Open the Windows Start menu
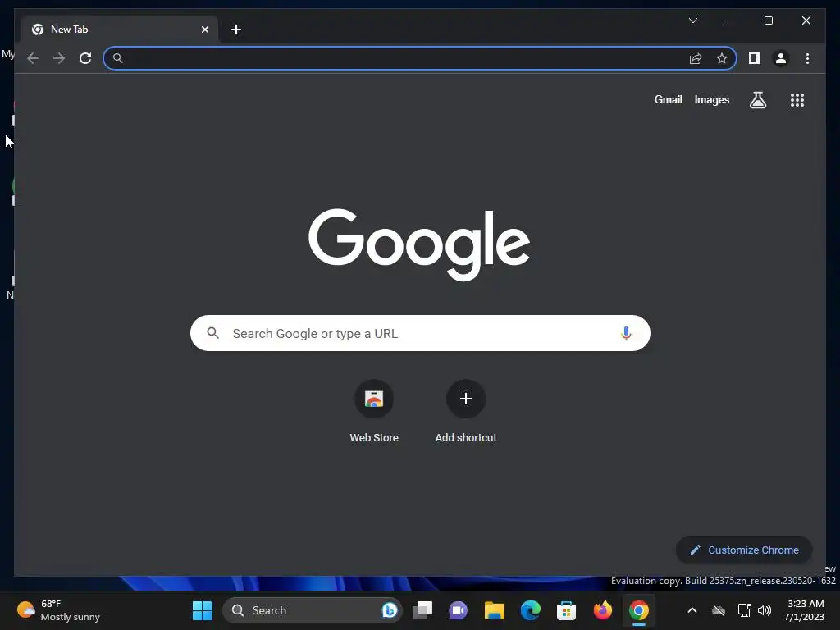The height and width of the screenshot is (630, 840). point(202,610)
